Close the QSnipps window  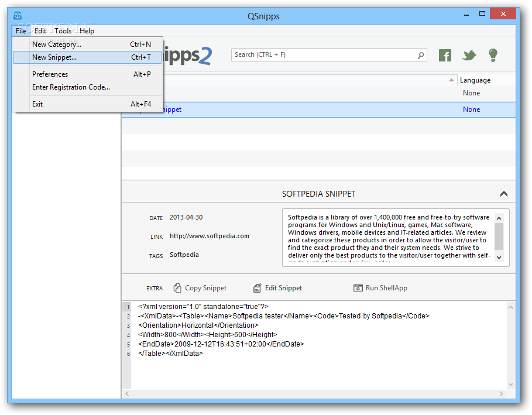(503, 14)
